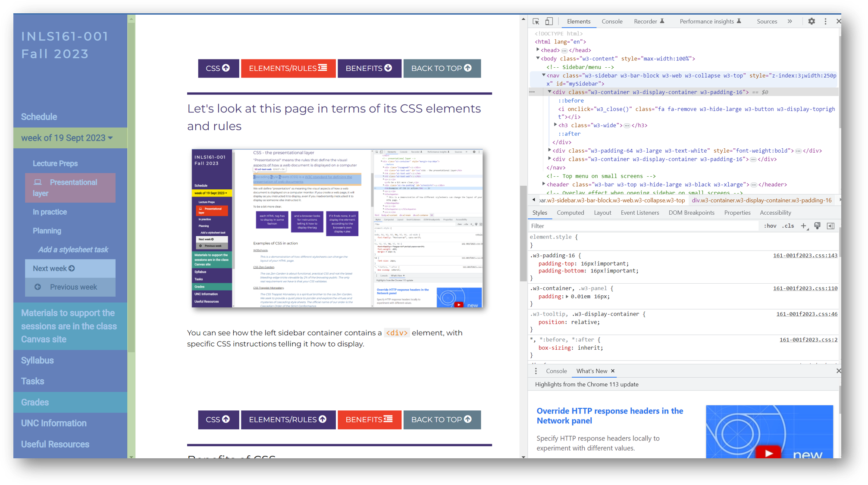Click the inspect element picker icon

coord(536,22)
